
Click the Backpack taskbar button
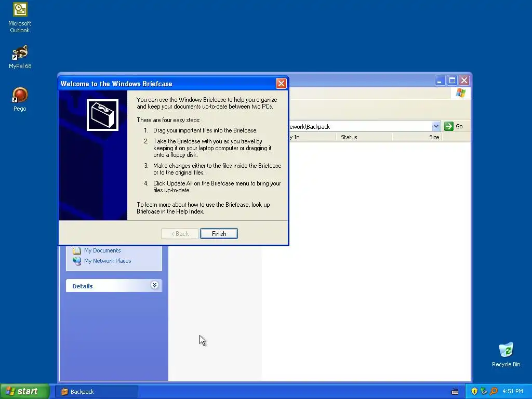coord(97,392)
